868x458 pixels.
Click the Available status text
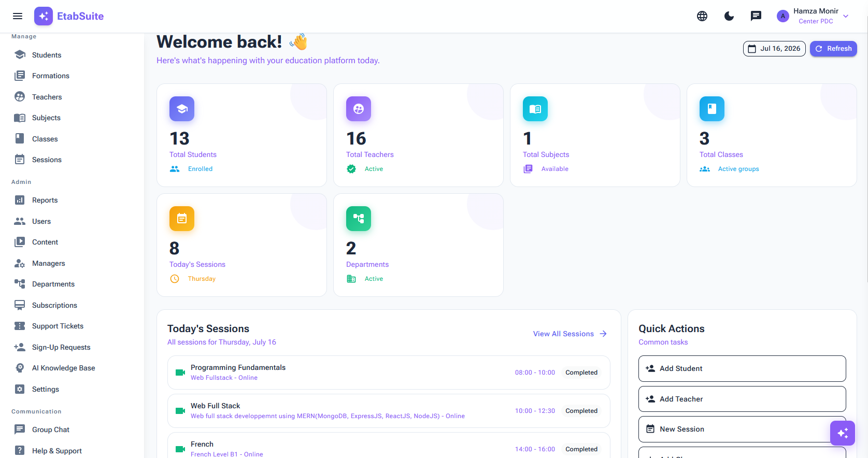pos(555,169)
